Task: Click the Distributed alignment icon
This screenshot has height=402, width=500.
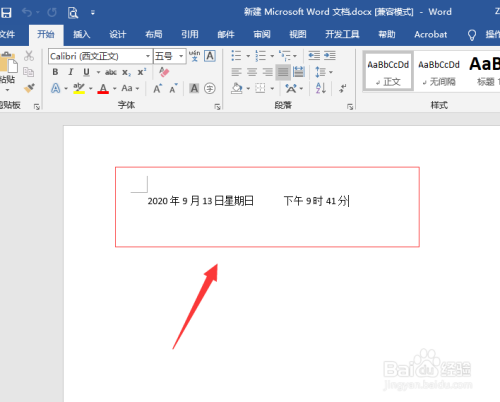Action: (x=299, y=72)
